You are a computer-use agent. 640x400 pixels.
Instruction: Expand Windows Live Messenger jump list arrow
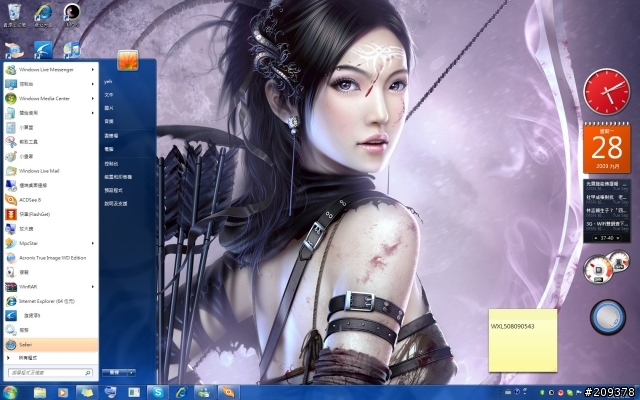[x=93, y=70]
